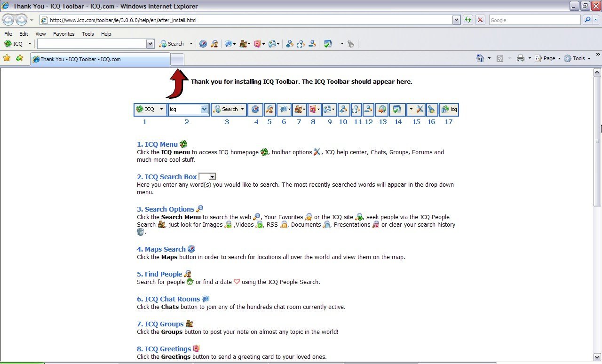Open ICQ Chat Rooms speech bubble icon in the browser toolbar

[x=228, y=44]
